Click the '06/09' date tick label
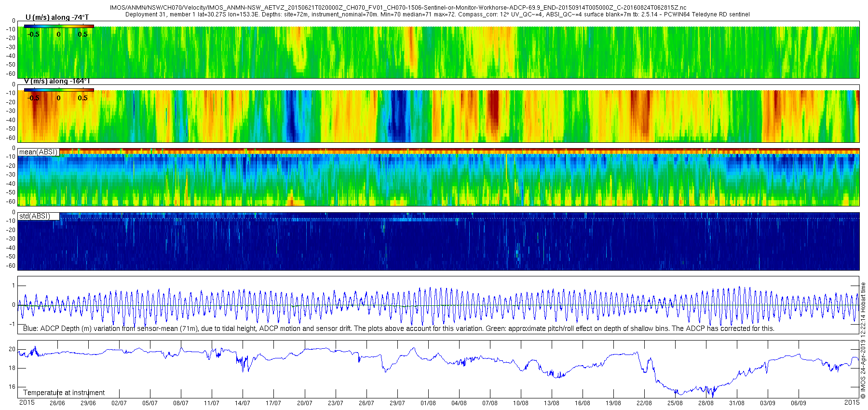 pyautogui.click(x=798, y=403)
